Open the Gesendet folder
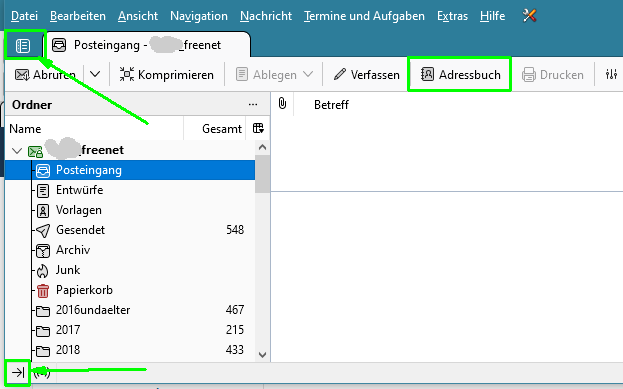This screenshot has height=389, width=623. pyautogui.click(x=130, y=230)
